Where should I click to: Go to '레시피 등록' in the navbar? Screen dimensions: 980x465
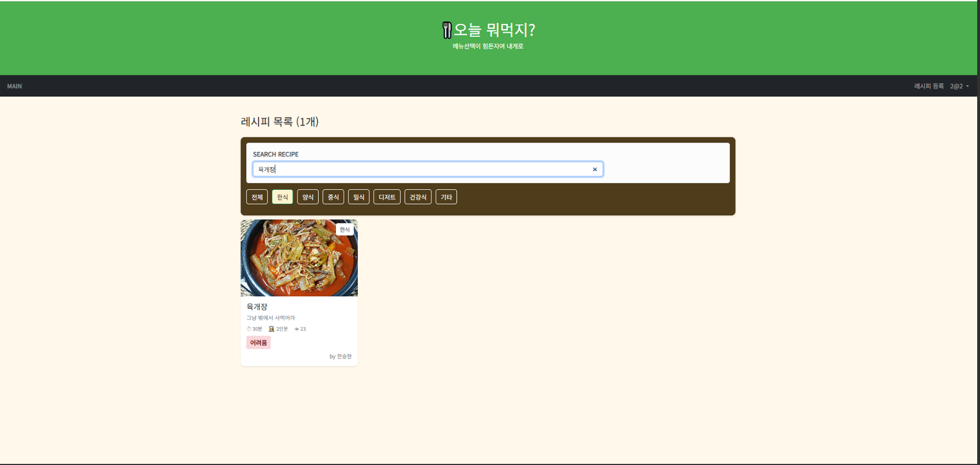pos(929,86)
